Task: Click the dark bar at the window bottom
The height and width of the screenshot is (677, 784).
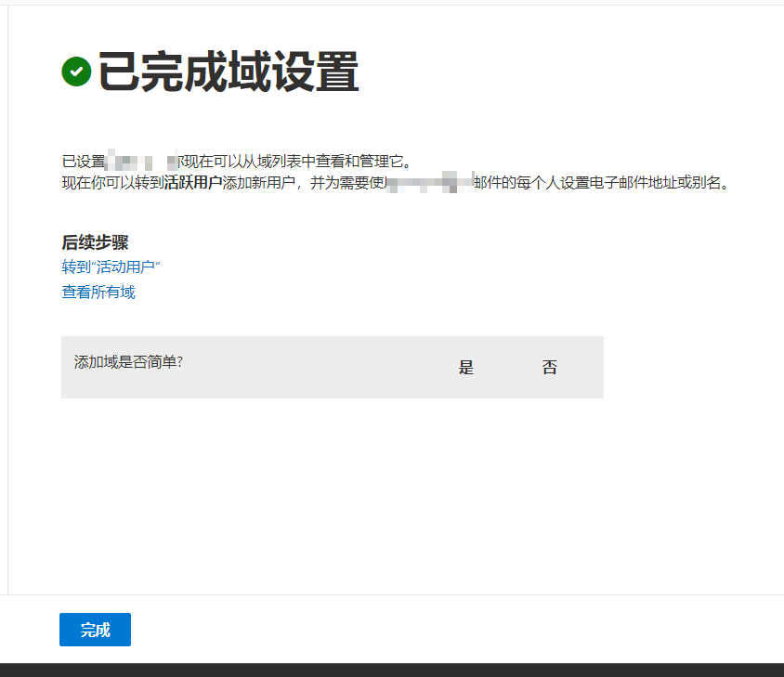Action: click(x=392, y=670)
